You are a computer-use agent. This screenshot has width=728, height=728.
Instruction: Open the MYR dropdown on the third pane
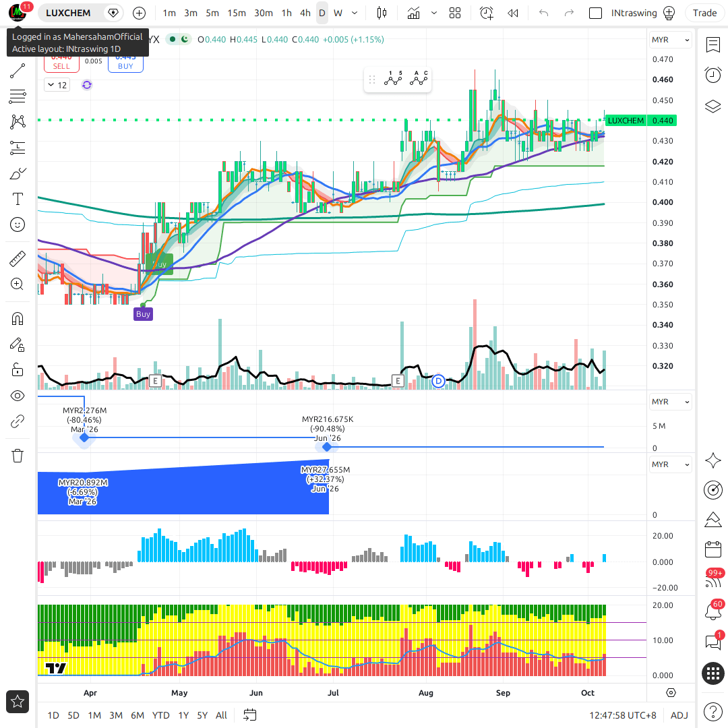[x=671, y=464]
